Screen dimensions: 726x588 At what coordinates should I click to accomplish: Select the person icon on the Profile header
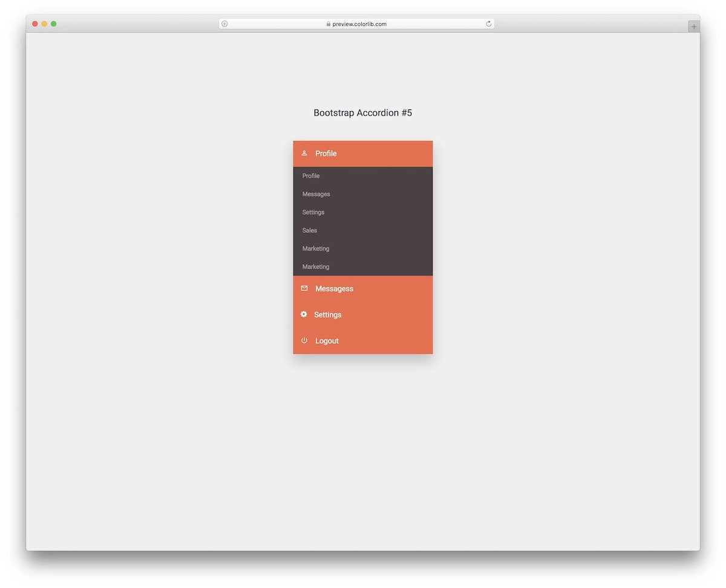point(304,153)
